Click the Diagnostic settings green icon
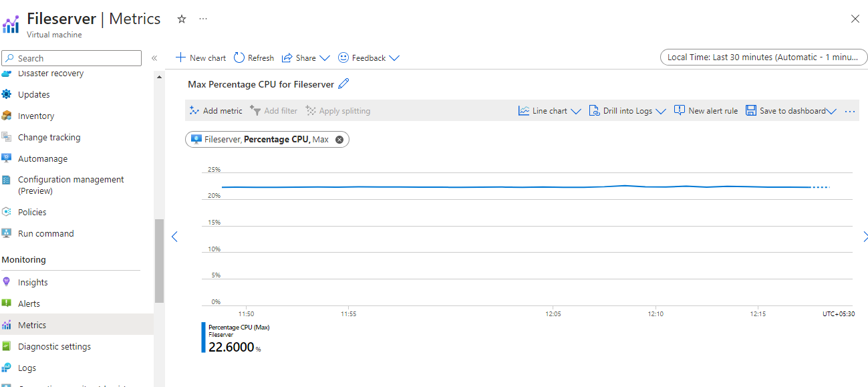 click(x=7, y=346)
